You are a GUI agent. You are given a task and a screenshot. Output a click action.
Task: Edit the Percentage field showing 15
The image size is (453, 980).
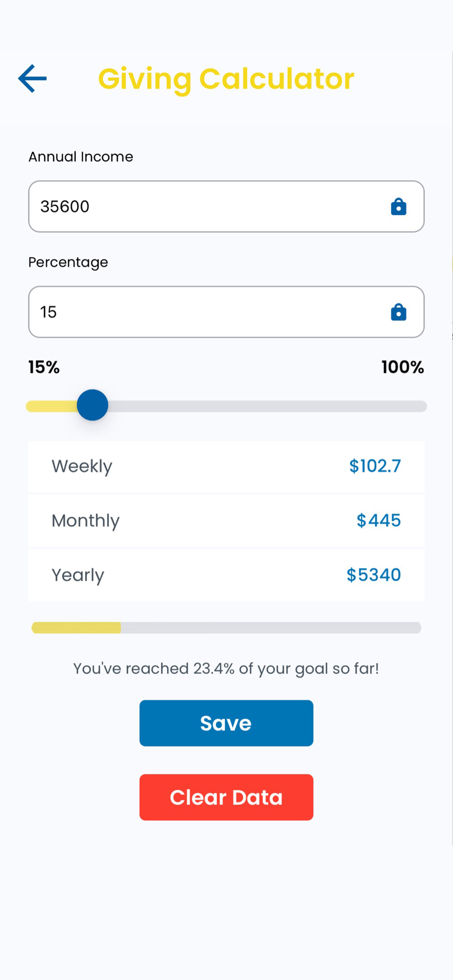click(x=226, y=312)
